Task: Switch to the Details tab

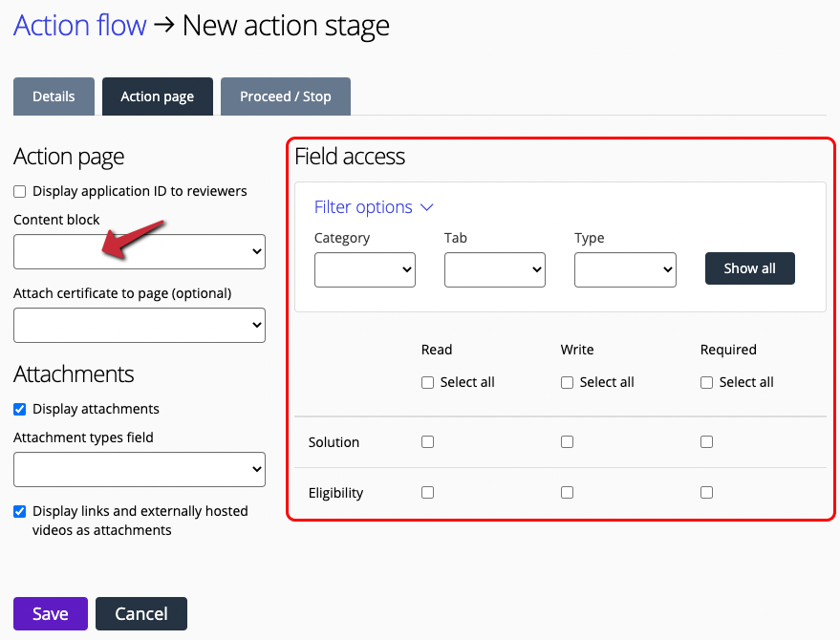Action: click(54, 96)
